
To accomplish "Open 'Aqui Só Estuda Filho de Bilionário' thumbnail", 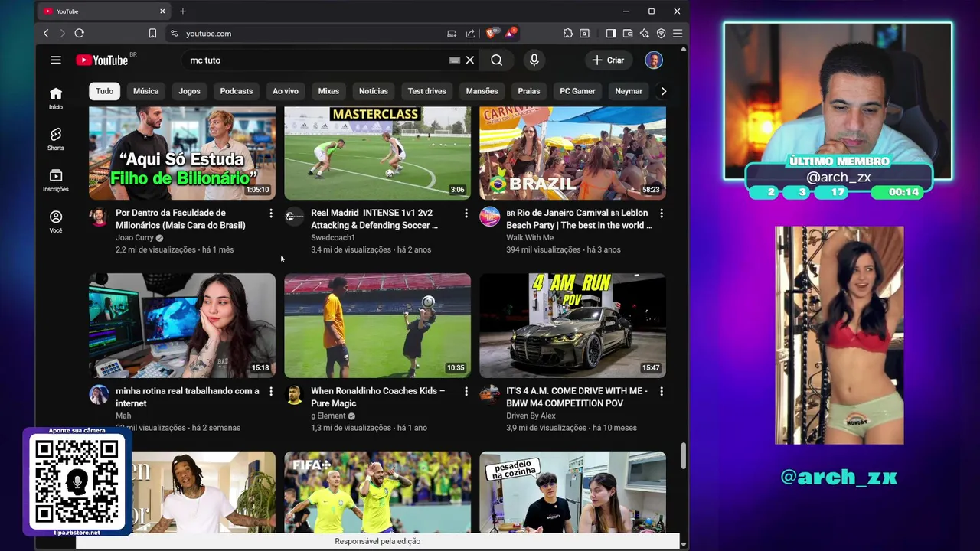I will click(x=182, y=153).
